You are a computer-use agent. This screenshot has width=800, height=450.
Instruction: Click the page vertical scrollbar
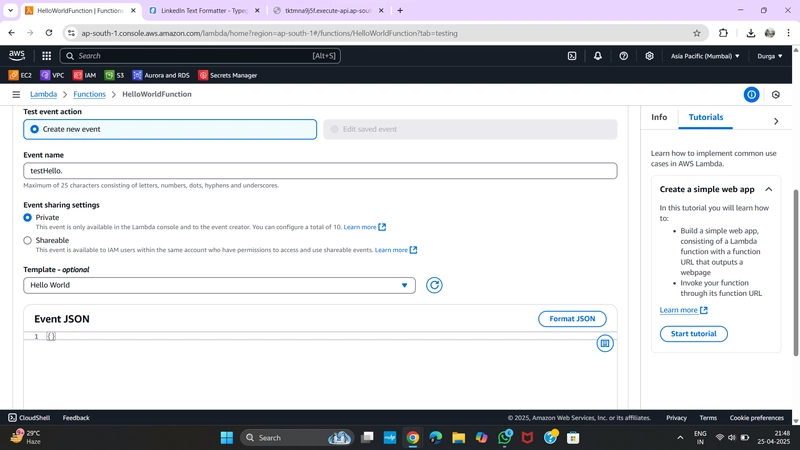795,273
